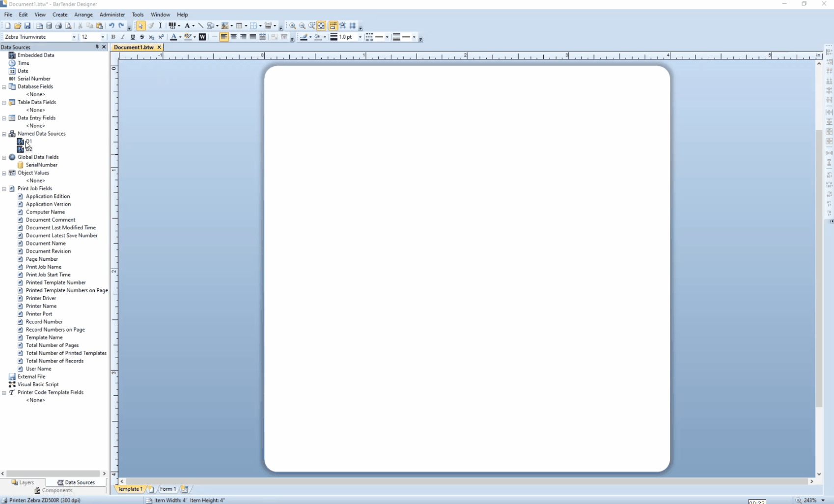Apply strikethrough formatting
The width and height of the screenshot is (834, 504).
click(142, 37)
